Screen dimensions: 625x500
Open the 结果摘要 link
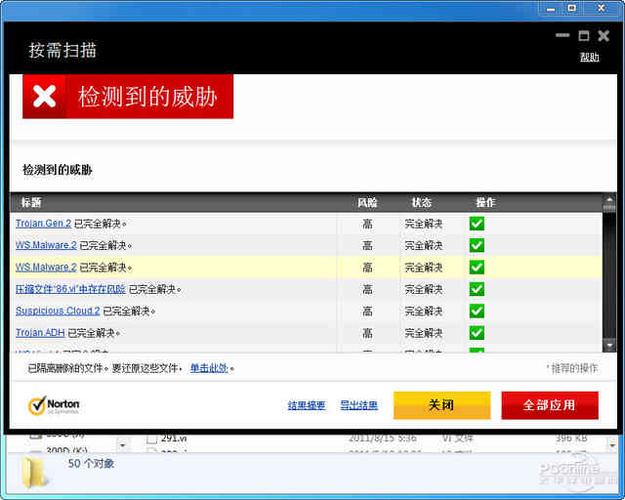pos(307,406)
